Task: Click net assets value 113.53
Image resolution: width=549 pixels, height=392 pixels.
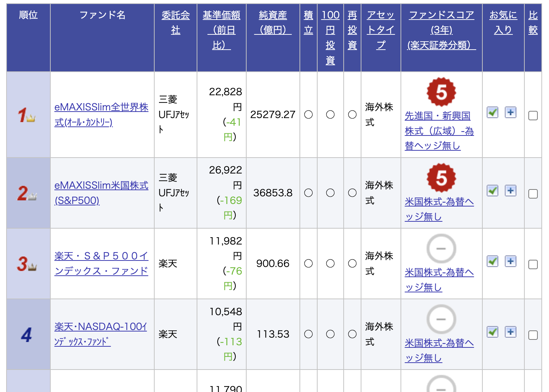Action: pyautogui.click(x=273, y=334)
